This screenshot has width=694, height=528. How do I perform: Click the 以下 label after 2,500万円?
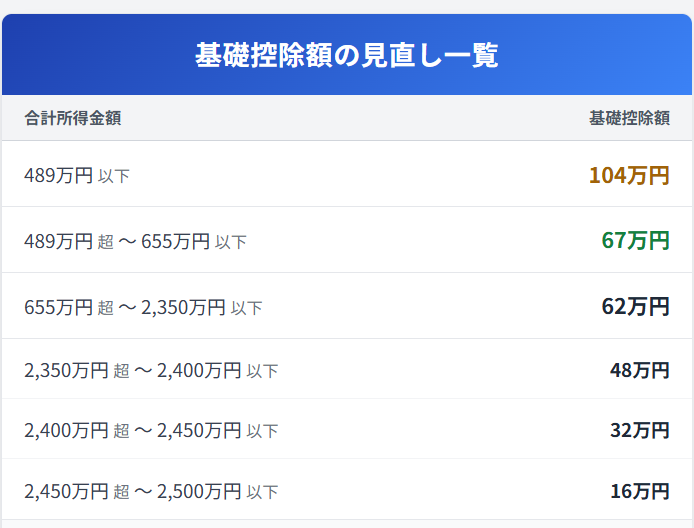pyautogui.click(x=263, y=493)
